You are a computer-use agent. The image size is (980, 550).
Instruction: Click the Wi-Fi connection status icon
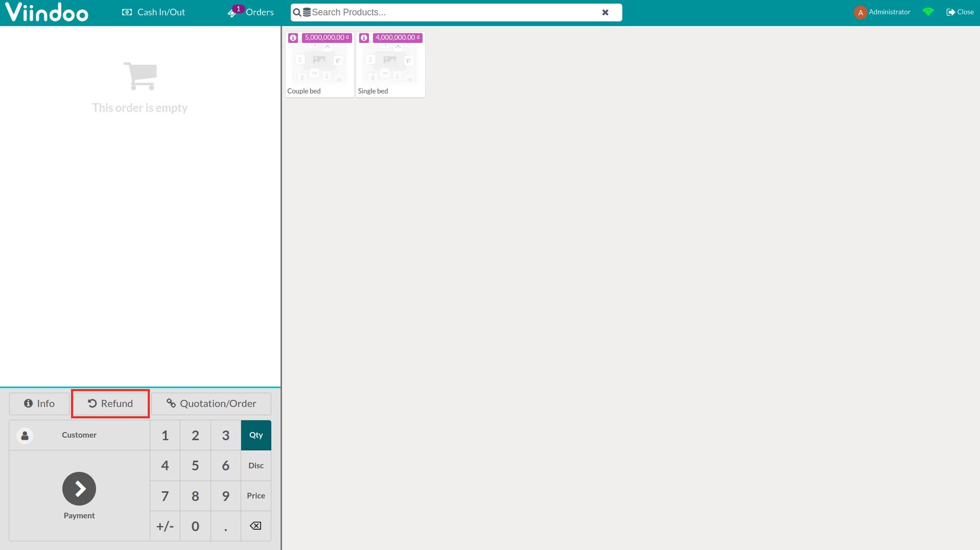pyautogui.click(x=928, y=12)
